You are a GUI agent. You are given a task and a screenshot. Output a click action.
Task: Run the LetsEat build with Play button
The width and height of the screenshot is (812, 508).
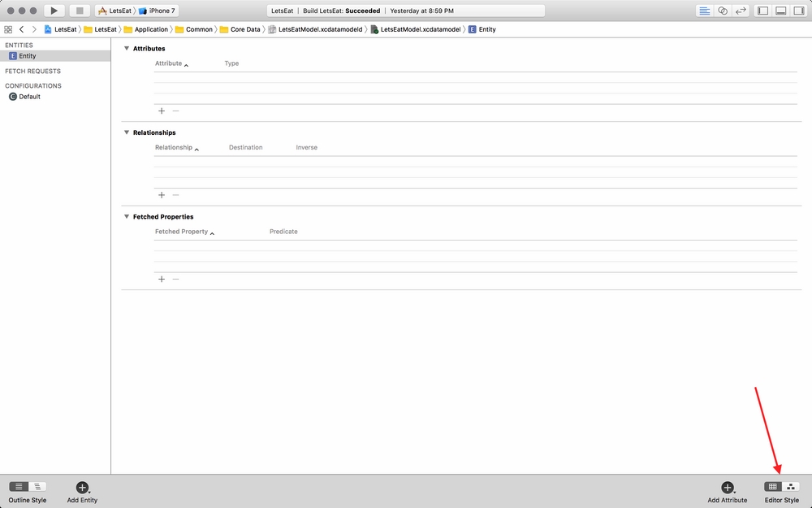pos(54,11)
